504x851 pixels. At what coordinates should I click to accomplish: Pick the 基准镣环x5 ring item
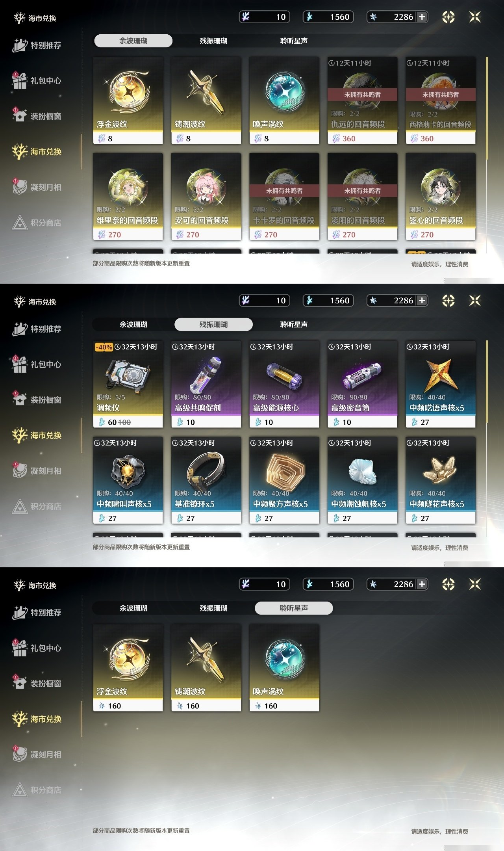(x=206, y=480)
